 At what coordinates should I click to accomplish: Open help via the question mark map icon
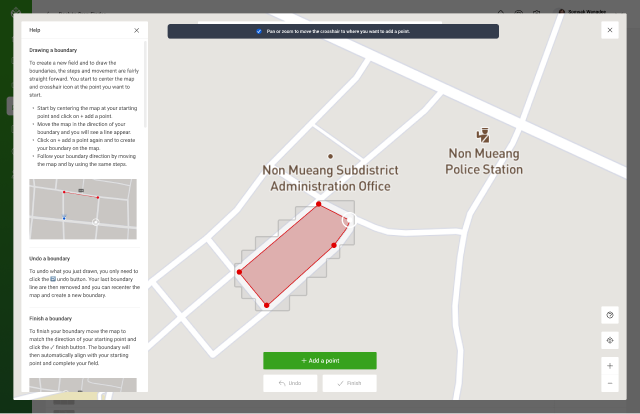pyautogui.click(x=610, y=315)
